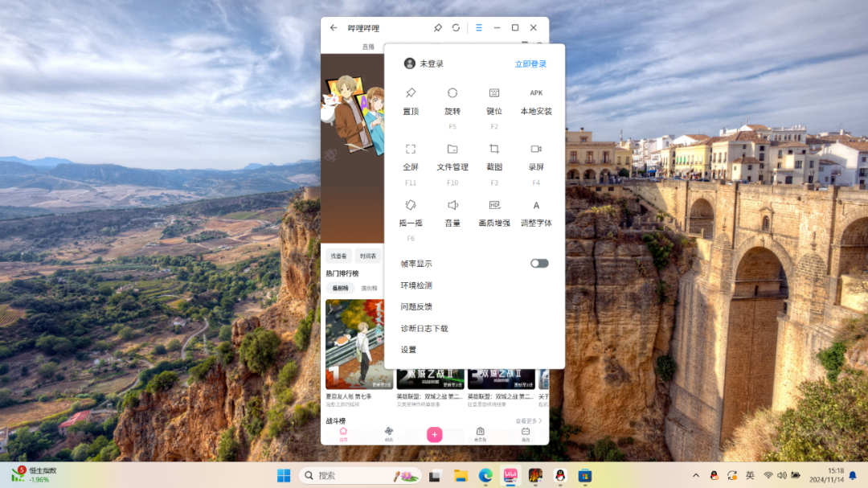Select the 国创榜 ranking tab
Viewport: 868px width, 488px height.
pos(369,288)
